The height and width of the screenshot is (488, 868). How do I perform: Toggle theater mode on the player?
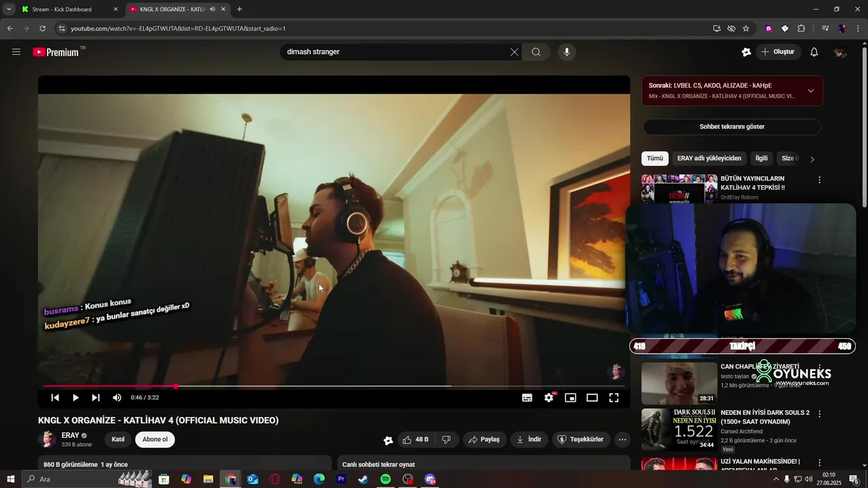click(x=592, y=398)
